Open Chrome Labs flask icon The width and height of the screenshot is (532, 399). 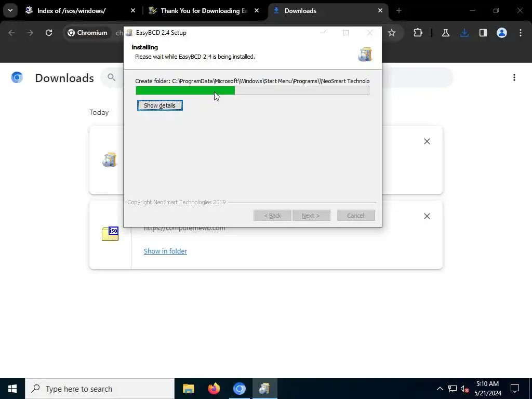[445, 33]
